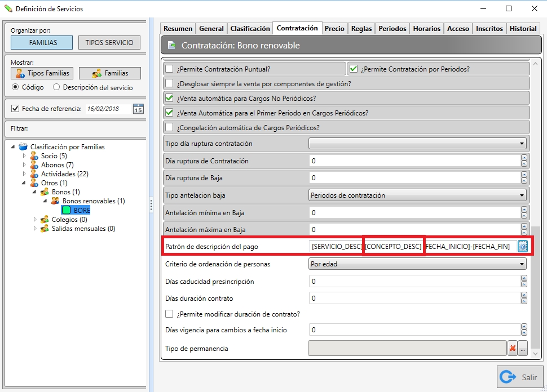Click Otros family icon in tree
The width and height of the screenshot is (547, 392).
click(x=34, y=183)
